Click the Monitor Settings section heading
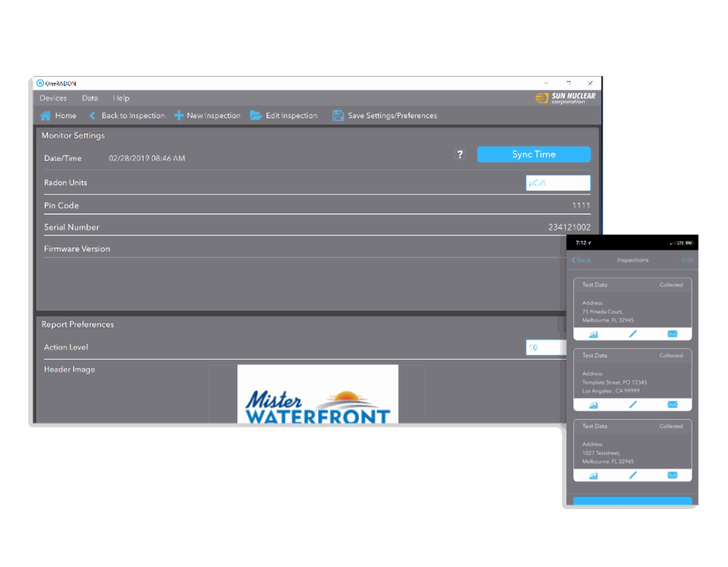Viewport: 728px width, 567px height. (73, 135)
